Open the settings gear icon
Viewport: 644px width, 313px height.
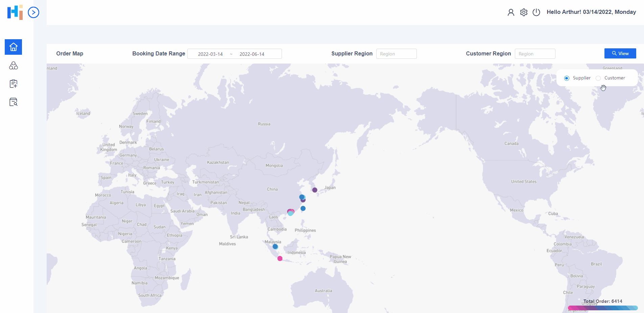pos(524,13)
